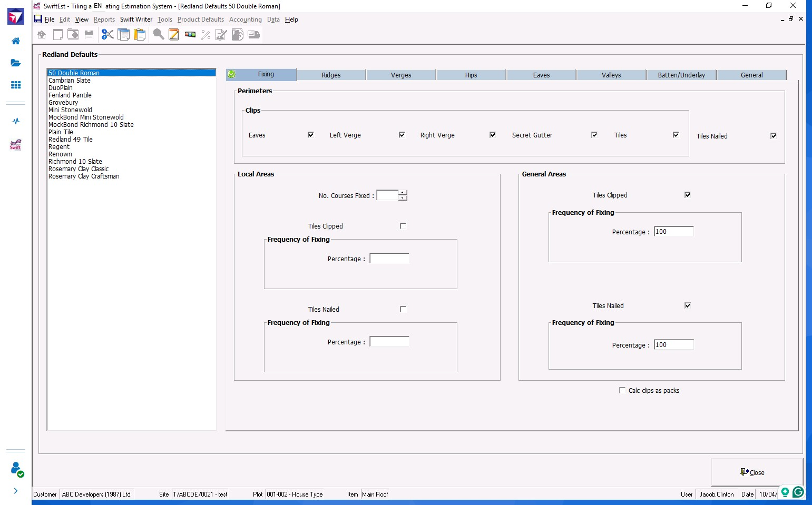Click the paste clipboard toolbar icon
The height and width of the screenshot is (505, 812).
[x=140, y=35]
